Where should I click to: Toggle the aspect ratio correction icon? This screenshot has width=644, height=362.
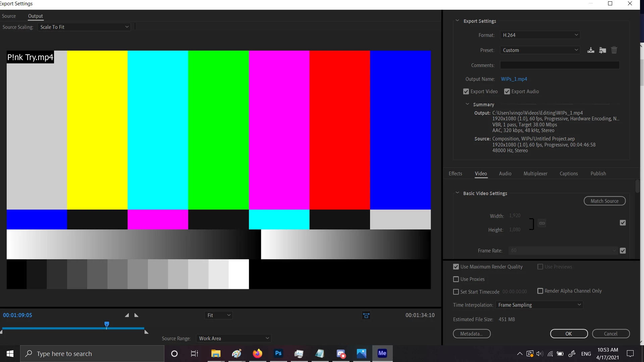tap(366, 315)
